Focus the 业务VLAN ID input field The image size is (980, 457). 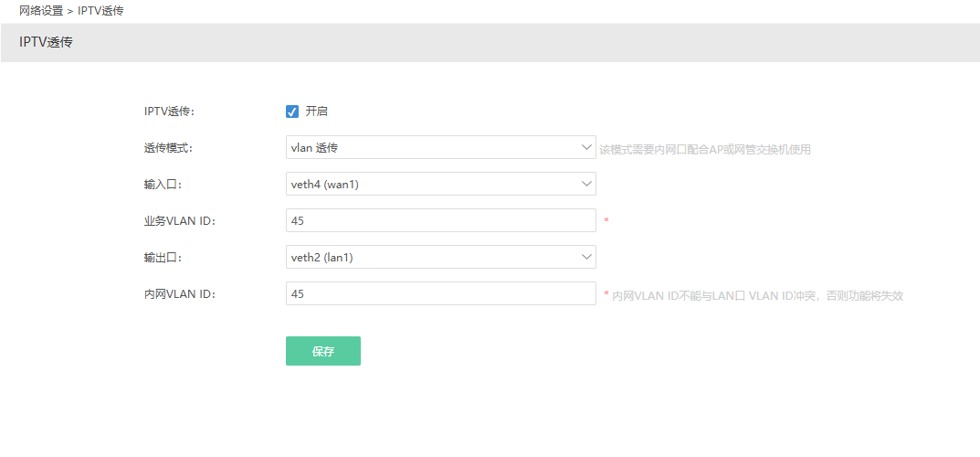440,220
